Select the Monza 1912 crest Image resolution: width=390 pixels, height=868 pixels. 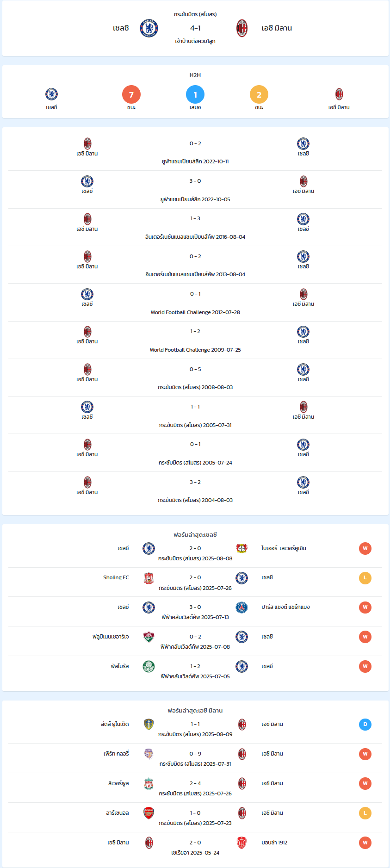pyautogui.click(x=241, y=843)
